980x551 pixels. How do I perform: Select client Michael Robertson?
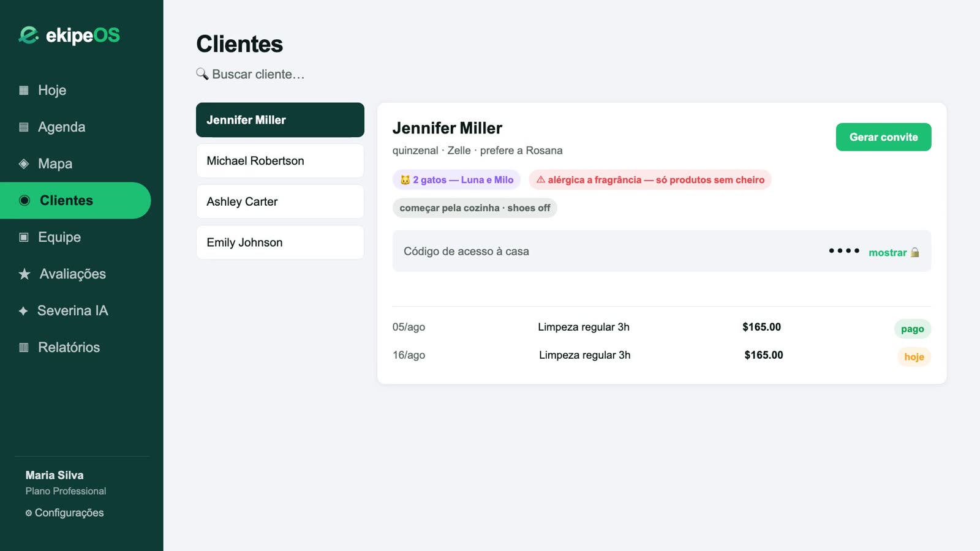pos(280,161)
